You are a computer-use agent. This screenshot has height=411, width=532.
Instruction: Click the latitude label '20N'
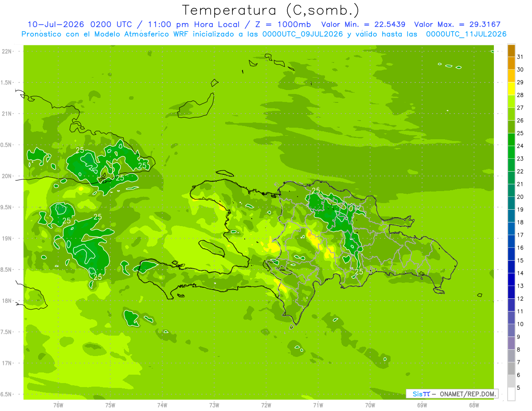[7, 176]
